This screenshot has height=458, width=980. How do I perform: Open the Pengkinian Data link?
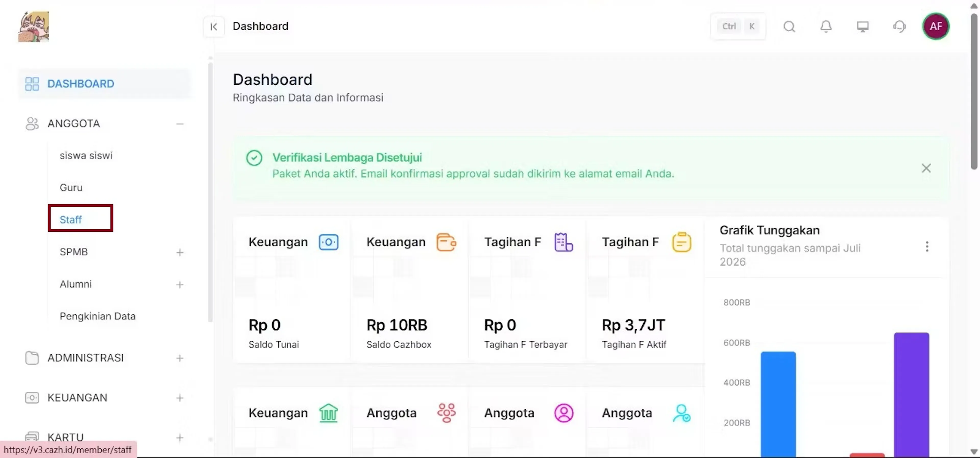click(97, 316)
